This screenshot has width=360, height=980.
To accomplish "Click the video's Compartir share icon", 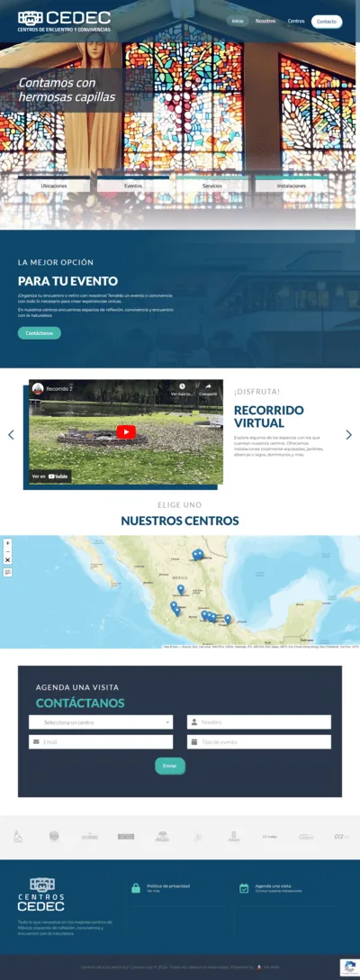I will click(208, 389).
